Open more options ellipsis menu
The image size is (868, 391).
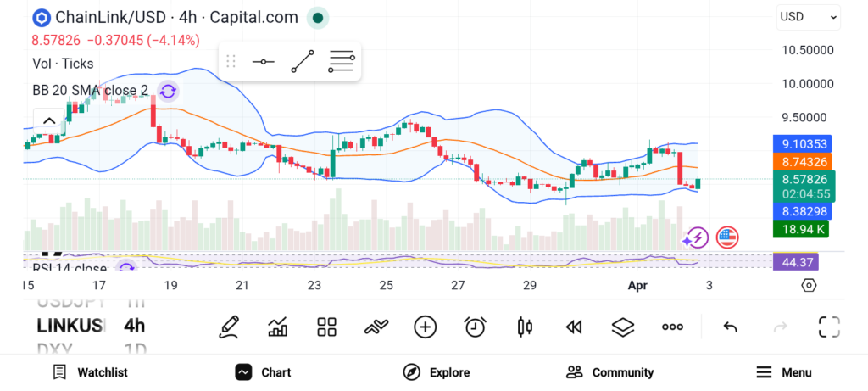point(673,327)
